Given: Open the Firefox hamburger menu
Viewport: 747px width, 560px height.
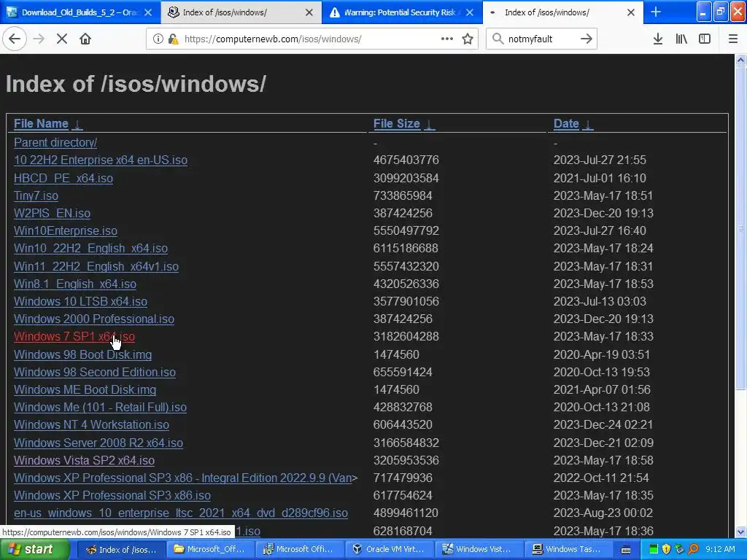Looking at the screenshot, I should tap(733, 39).
